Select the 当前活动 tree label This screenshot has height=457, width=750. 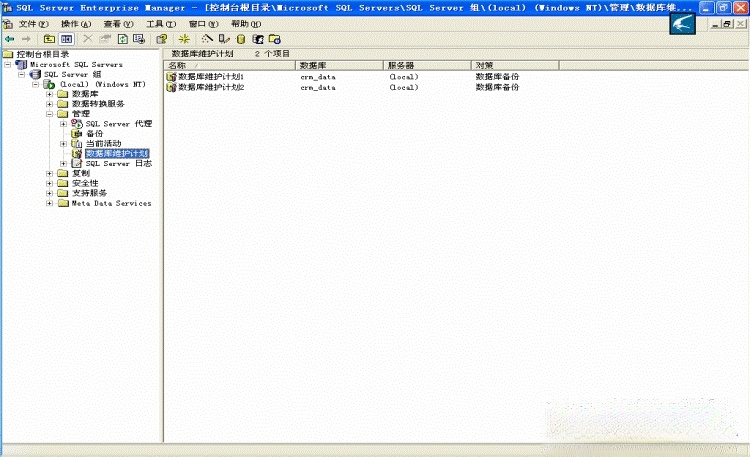pyautogui.click(x=103, y=144)
